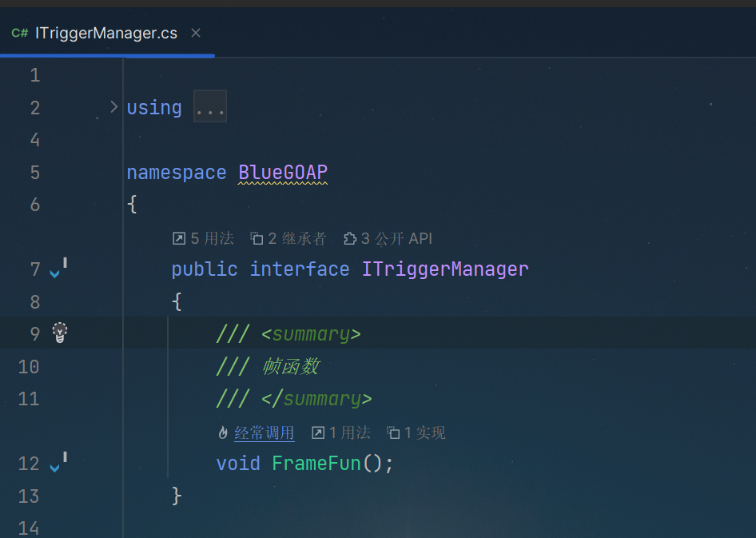
Task: Expand the folded using block chevron
Action: pyautogui.click(x=113, y=107)
